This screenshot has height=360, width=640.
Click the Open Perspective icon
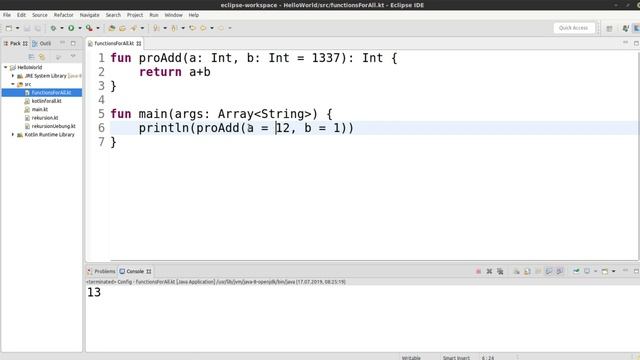click(609, 28)
